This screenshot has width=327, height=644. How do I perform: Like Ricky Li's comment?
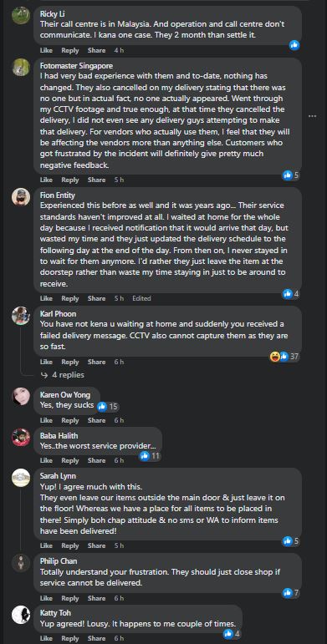point(46,50)
